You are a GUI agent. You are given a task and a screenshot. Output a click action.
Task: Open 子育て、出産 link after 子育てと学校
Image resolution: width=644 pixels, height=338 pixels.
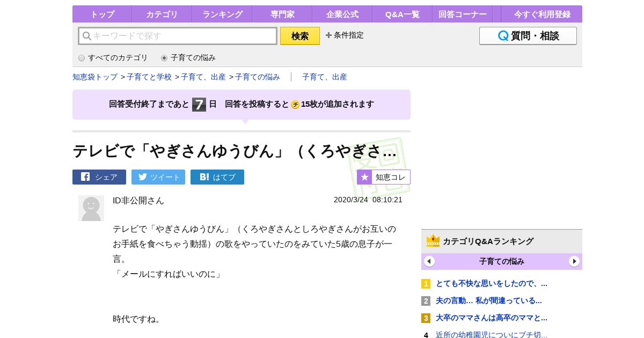pos(203,77)
